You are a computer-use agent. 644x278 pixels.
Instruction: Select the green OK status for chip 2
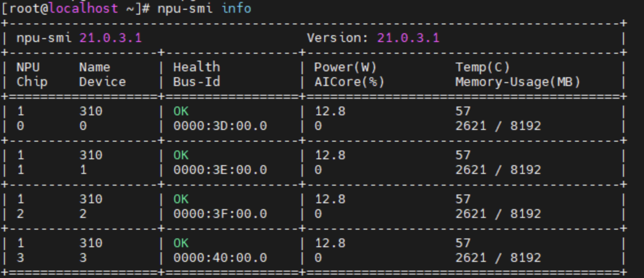[181, 200]
